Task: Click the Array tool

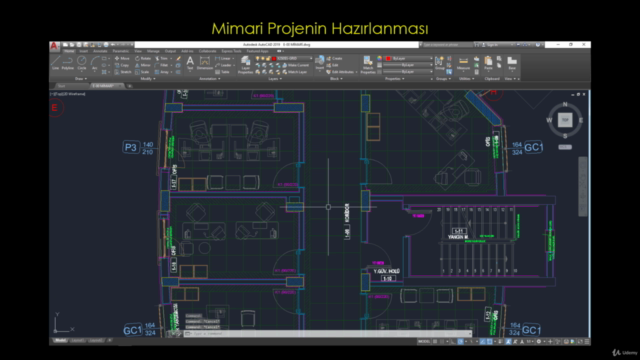Action: (x=162, y=72)
